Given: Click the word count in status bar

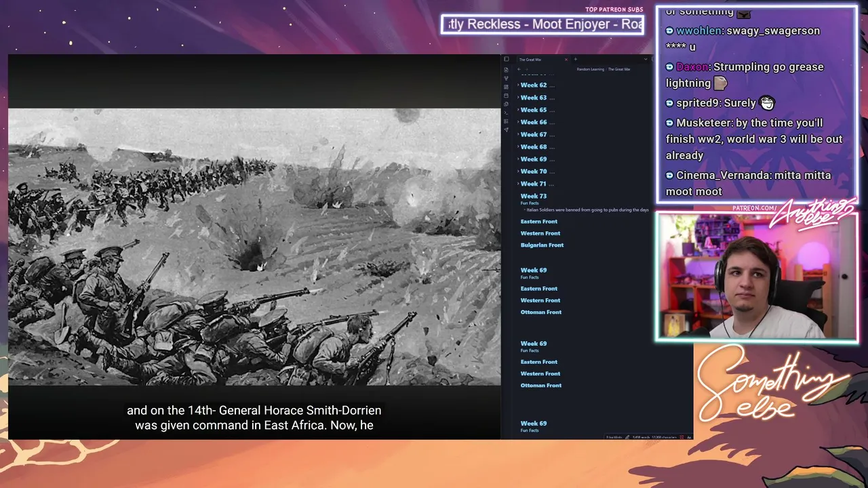Looking at the screenshot, I should coord(641,437).
